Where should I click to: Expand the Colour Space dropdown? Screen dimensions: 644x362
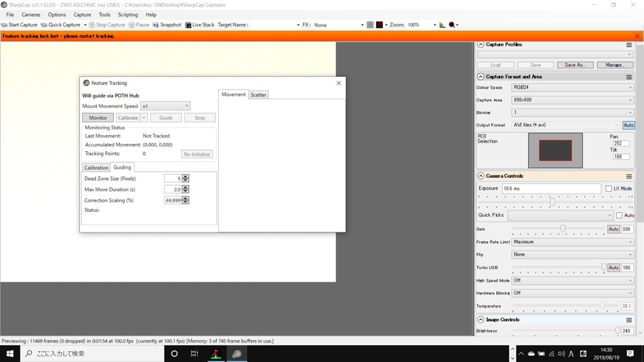pos(572,87)
